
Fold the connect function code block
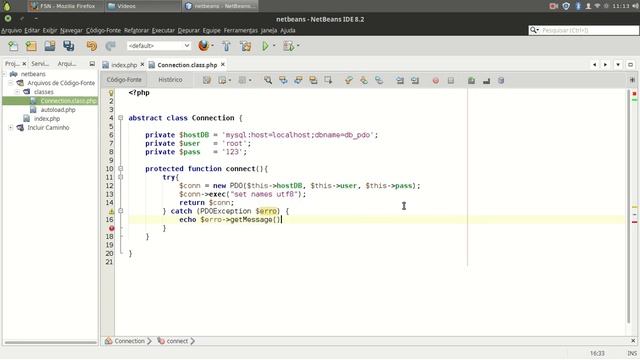(121, 169)
